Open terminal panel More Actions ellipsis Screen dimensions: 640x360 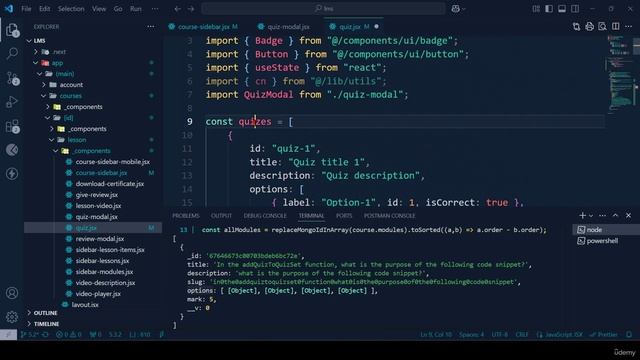(x=602, y=215)
